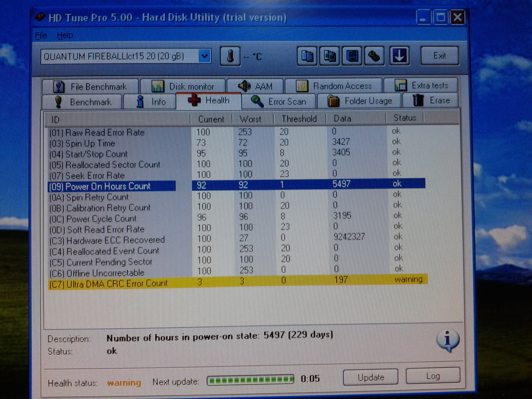This screenshot has height=399, width=532.
Task: Click the 9242327 data value
Action: coord(349,237)
